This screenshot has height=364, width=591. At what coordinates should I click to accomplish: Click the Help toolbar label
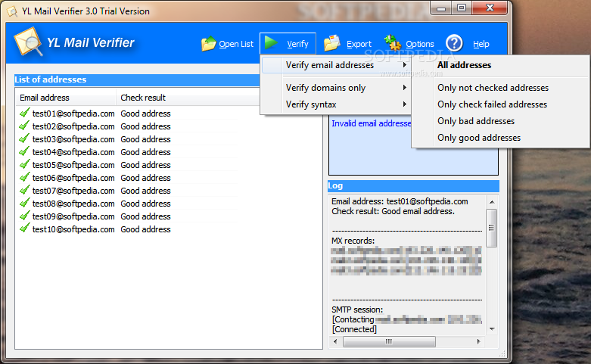pyautogui.click(x=481, y=44)
